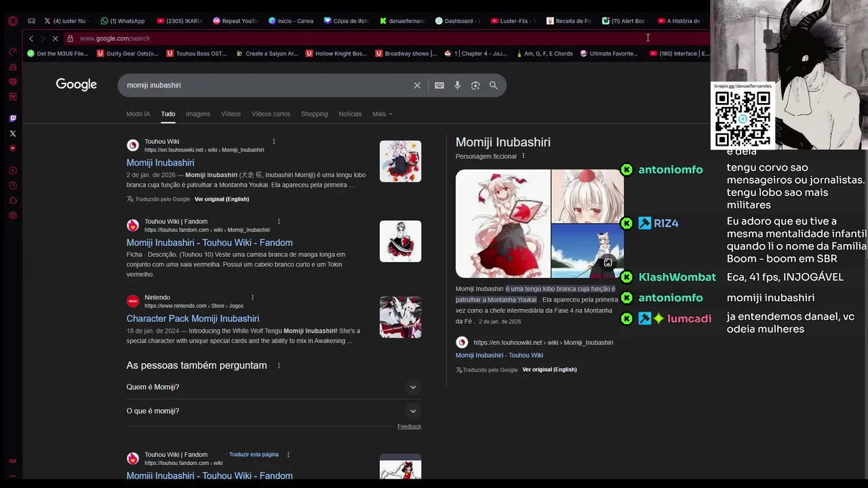Viewport: 868px width, 488px height.
Task: Open 'Get the M3U8 File' bookmark
Action: click(x=58, y=54)
